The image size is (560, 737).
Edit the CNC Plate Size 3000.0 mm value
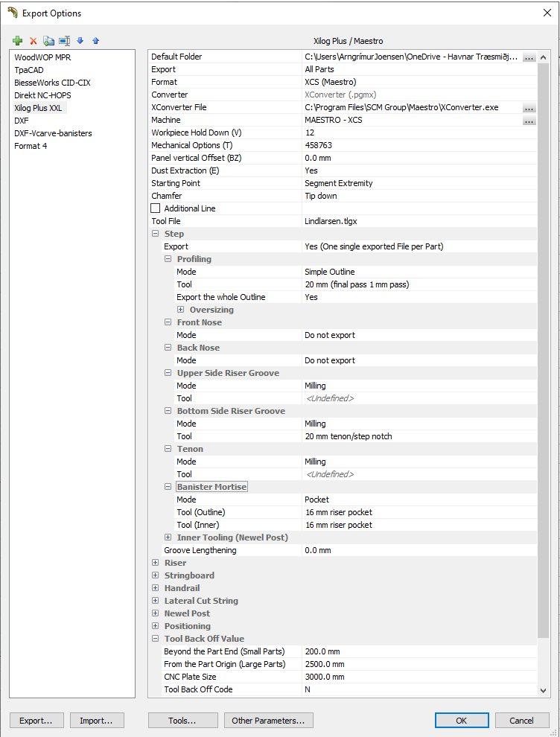click(419, 677)
